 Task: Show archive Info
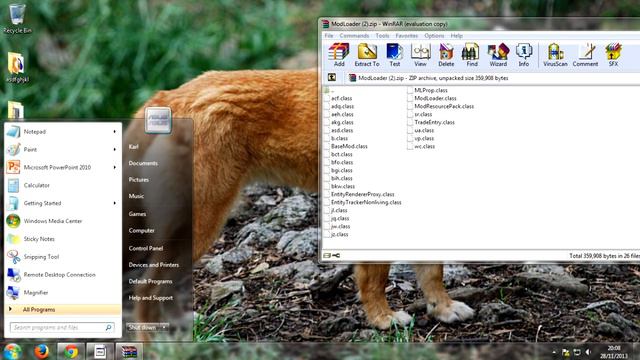tap(524, 54)
